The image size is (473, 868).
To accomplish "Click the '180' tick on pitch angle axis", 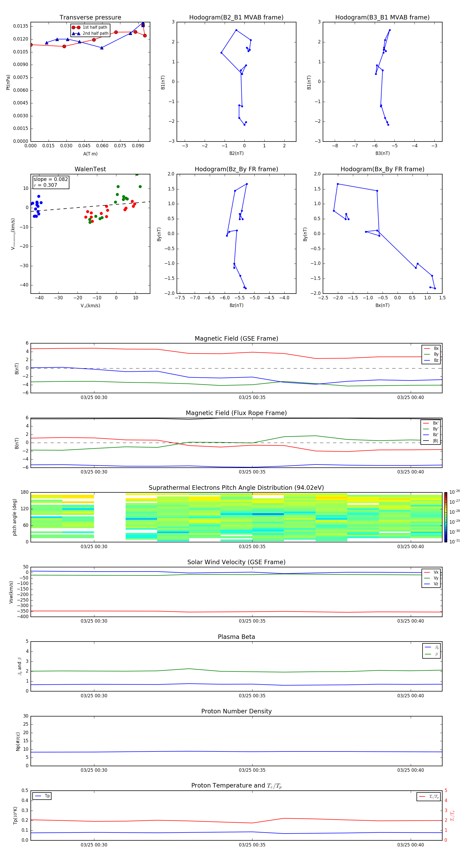I will pyautogui.click(x=25, y=492).
